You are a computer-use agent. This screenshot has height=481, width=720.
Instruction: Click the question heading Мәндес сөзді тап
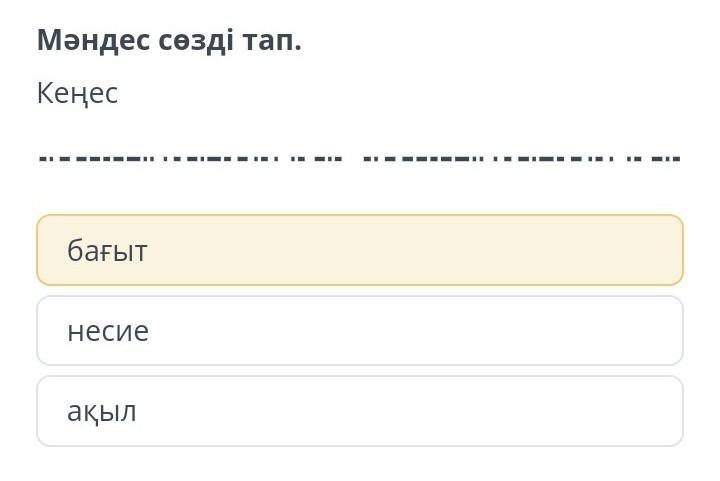(x=169, y=40)
